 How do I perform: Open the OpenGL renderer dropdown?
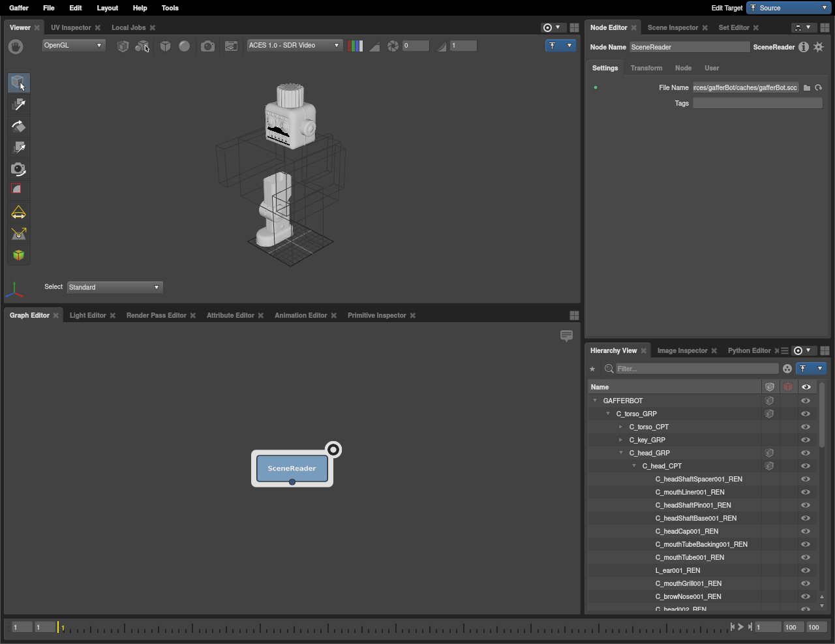tap(74, 46)
